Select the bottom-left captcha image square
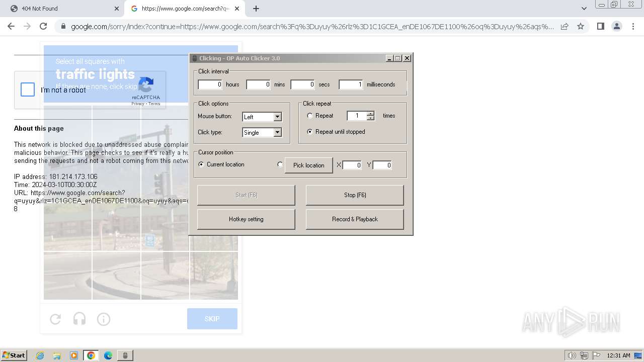 pos(68,276)
